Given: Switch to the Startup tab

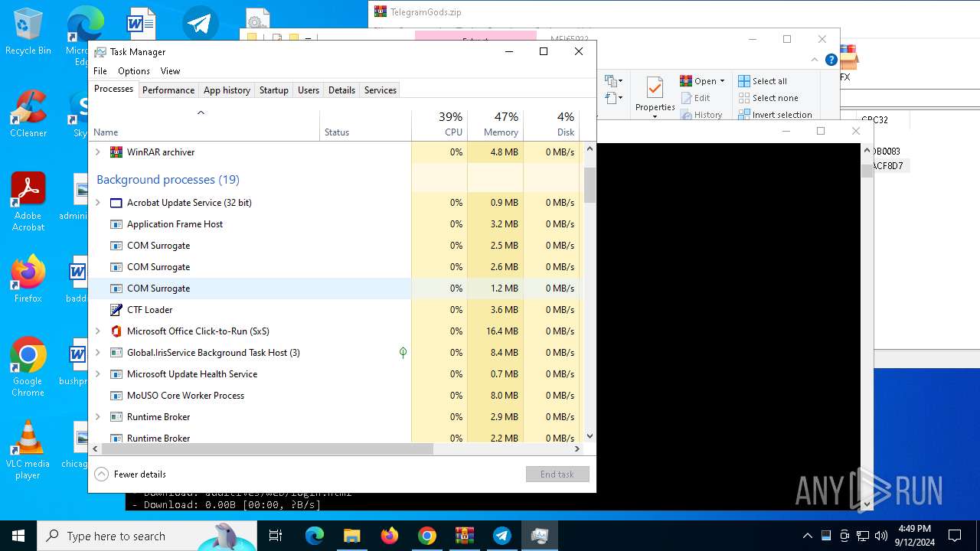Looking at the screenshot, I should pyautogui.click(x=273, y=90).
